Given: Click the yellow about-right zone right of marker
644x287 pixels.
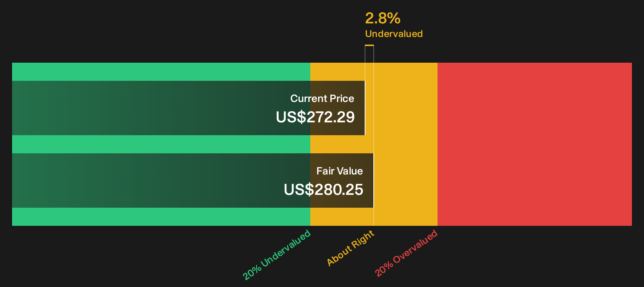Looking at the screenshot, I should pyautogui.click(x=405, y=144).
